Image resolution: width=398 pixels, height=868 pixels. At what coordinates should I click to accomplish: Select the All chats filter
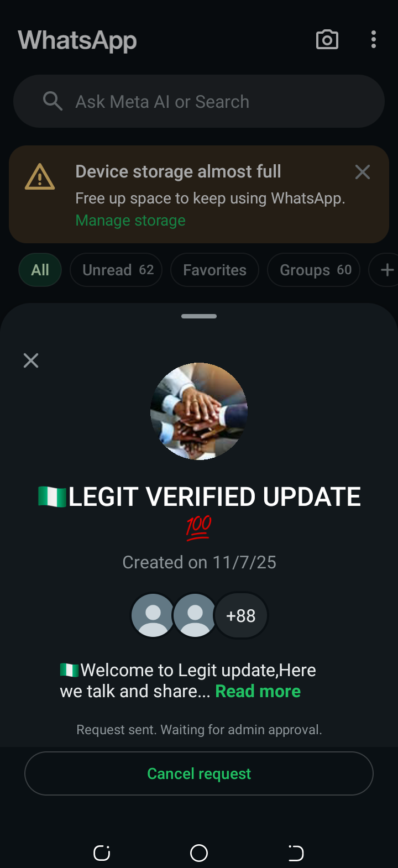coord(40,270)
